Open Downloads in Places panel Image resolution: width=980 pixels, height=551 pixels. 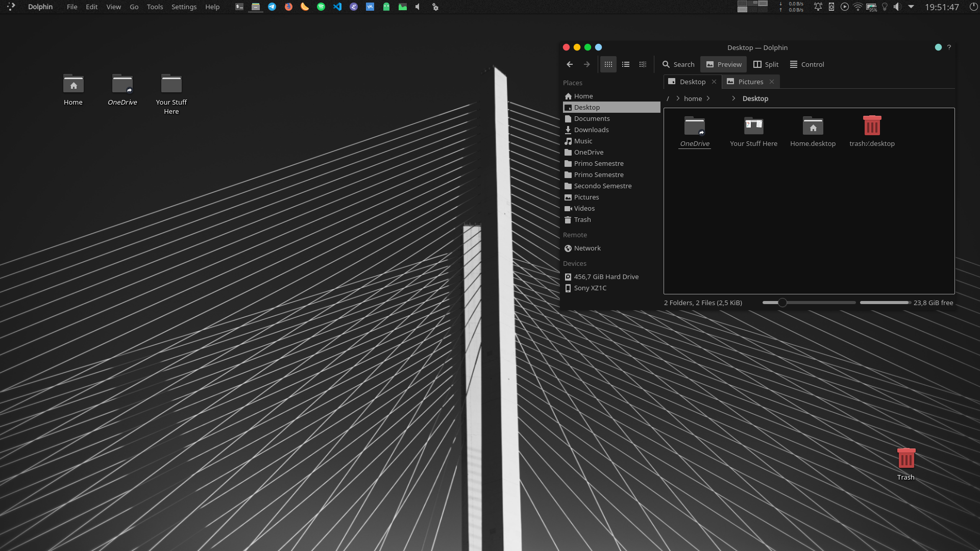(611, 130)
